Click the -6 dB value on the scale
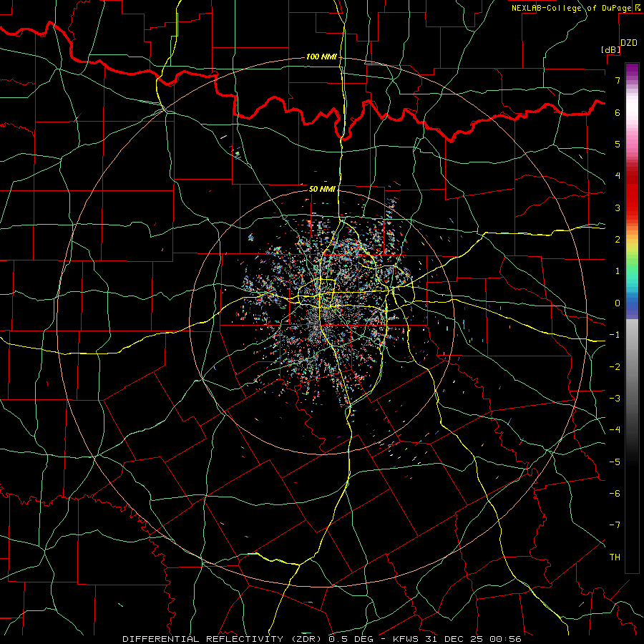This screenshot has width=644, height=644. [615, 494]
